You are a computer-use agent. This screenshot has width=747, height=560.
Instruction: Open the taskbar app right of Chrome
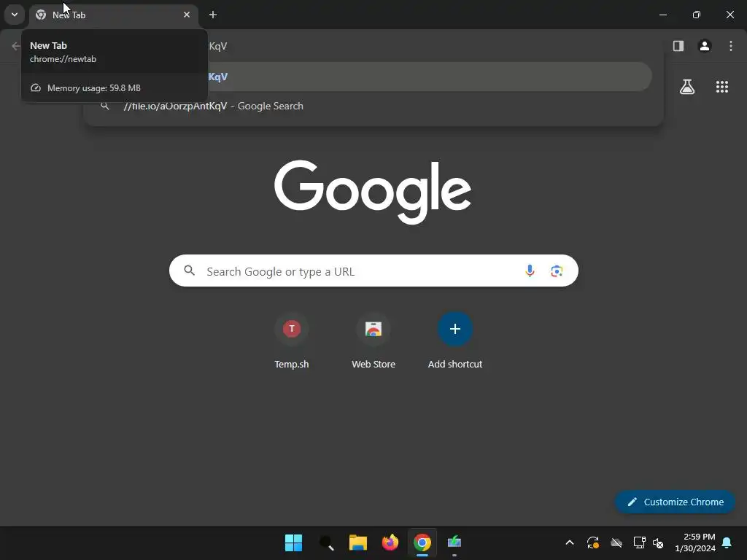454,542
